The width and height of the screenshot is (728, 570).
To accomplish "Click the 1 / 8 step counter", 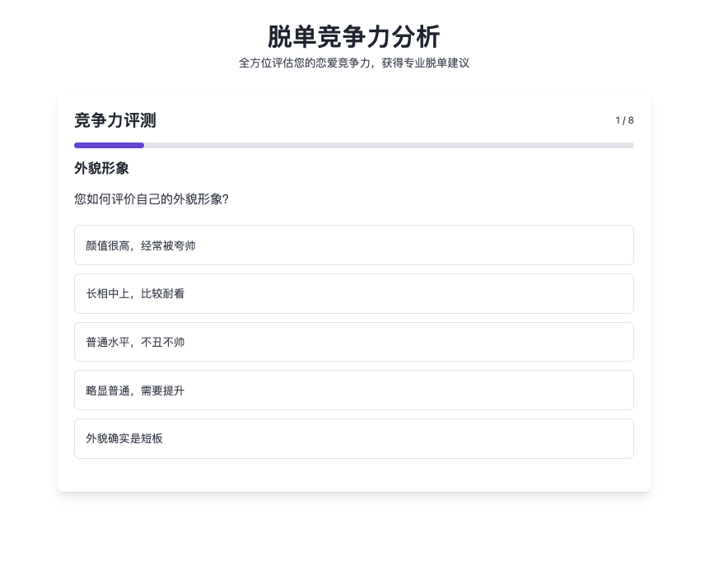I will 624,120.
